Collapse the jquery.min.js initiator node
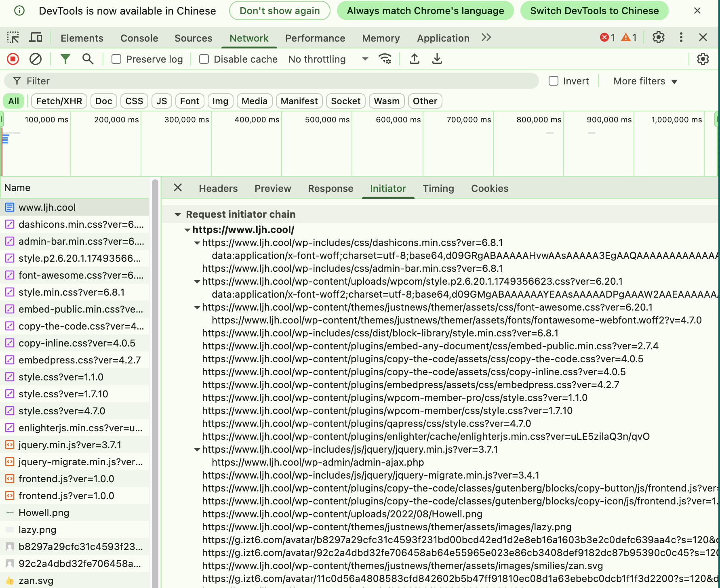 coord(197,449)
